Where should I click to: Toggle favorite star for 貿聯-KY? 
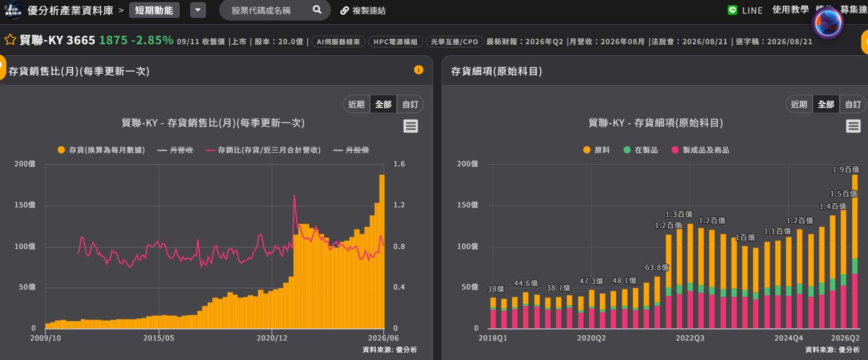10,40
